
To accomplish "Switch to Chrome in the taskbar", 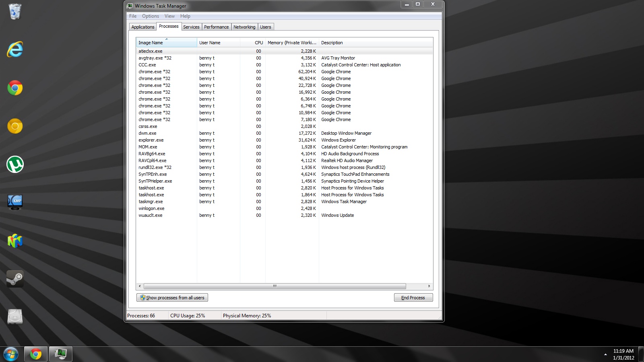I will coord(36,354).
